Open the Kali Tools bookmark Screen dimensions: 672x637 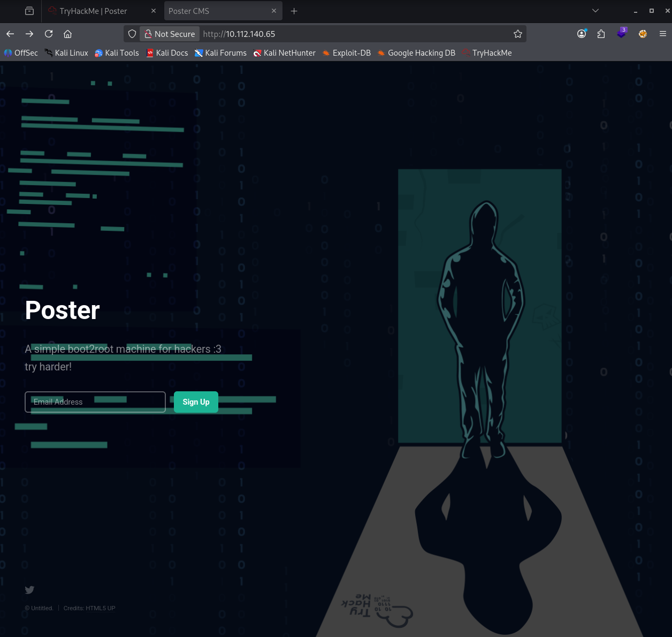[117, 53]
